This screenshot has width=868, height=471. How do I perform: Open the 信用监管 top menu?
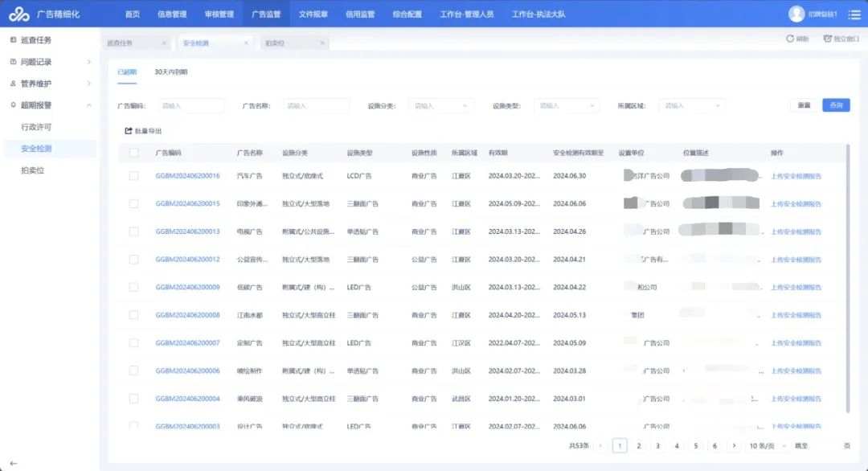[359, 14]
